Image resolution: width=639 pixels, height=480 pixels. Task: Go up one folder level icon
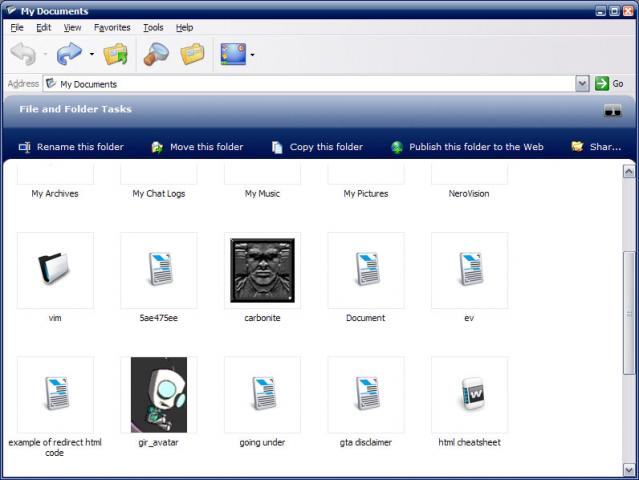[116, 54]
